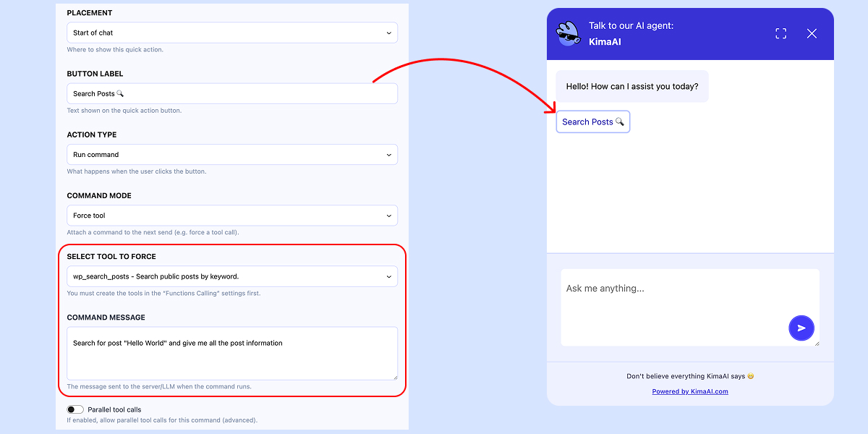Click the Command Message textarea resize handle
This screenshot has height=434, width=868.
pyautogui.click(x=394, y=376)
